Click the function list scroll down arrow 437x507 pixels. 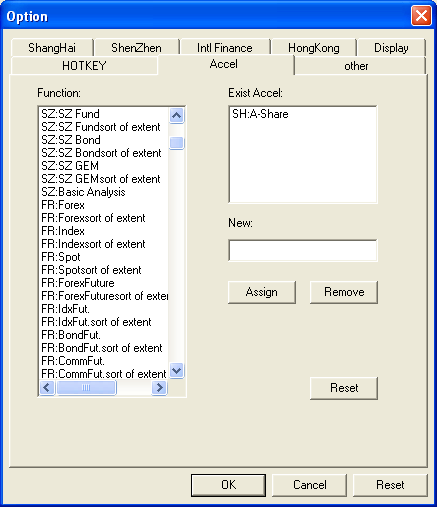(x=176, y=371)
